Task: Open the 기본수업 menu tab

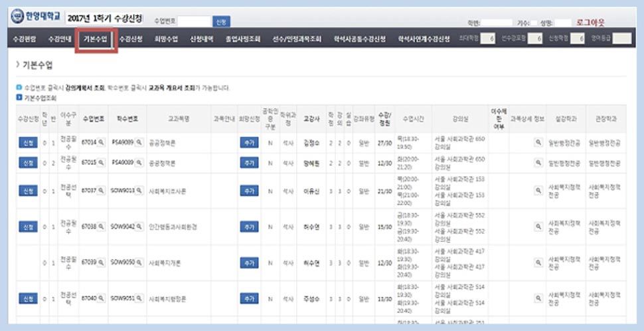Action: click(x=96, y=39)
